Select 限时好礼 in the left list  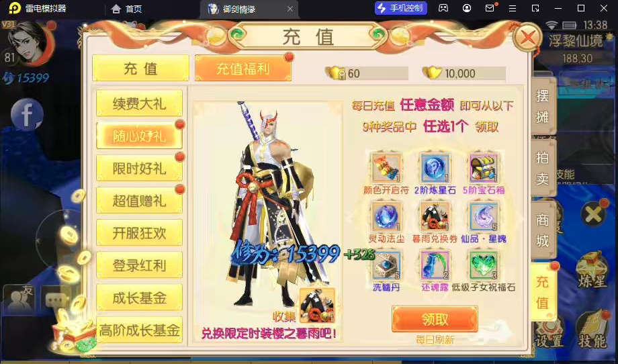click(x=139, y=168)
